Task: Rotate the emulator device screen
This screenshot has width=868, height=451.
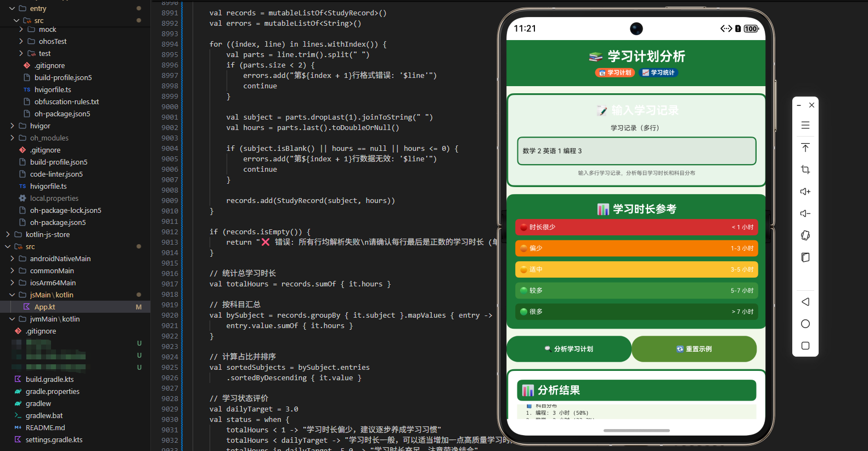Action: (x=805, y=235)
